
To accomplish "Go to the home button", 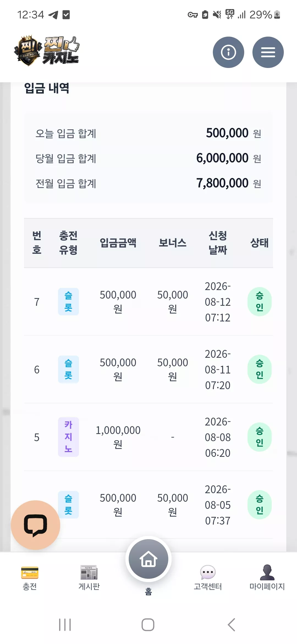I will click(x=148, y=559).
